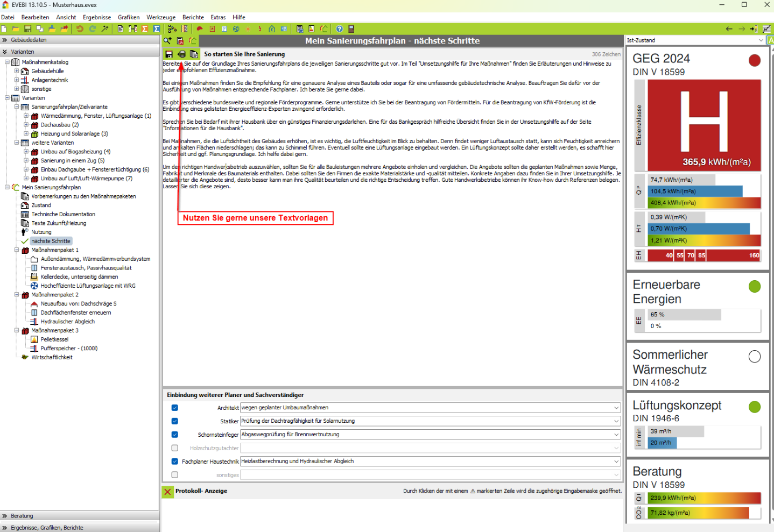This screenshot has height=532, width=774.
Task: Open the Statiker reason dropdown
Action: coord(616,421)
